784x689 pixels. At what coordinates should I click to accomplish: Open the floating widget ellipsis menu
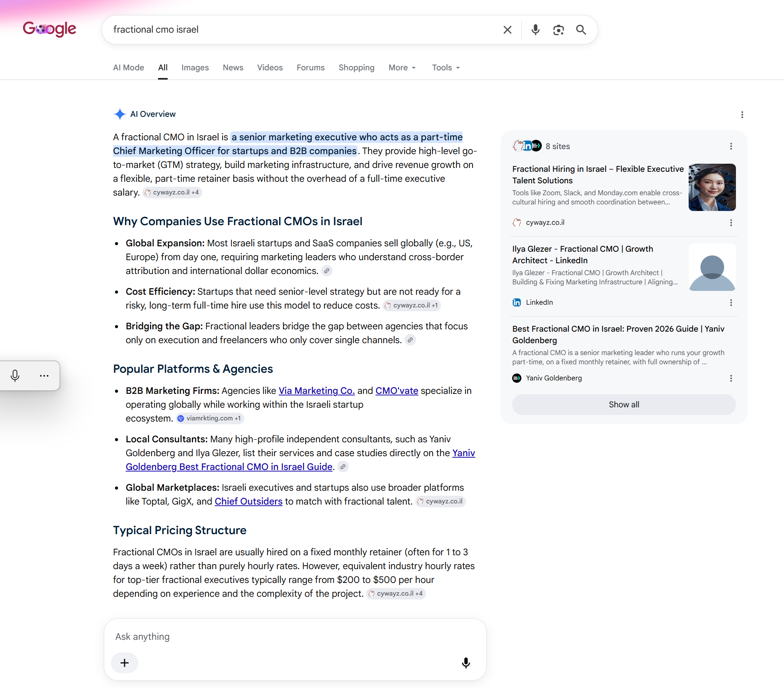pos(44,375)
